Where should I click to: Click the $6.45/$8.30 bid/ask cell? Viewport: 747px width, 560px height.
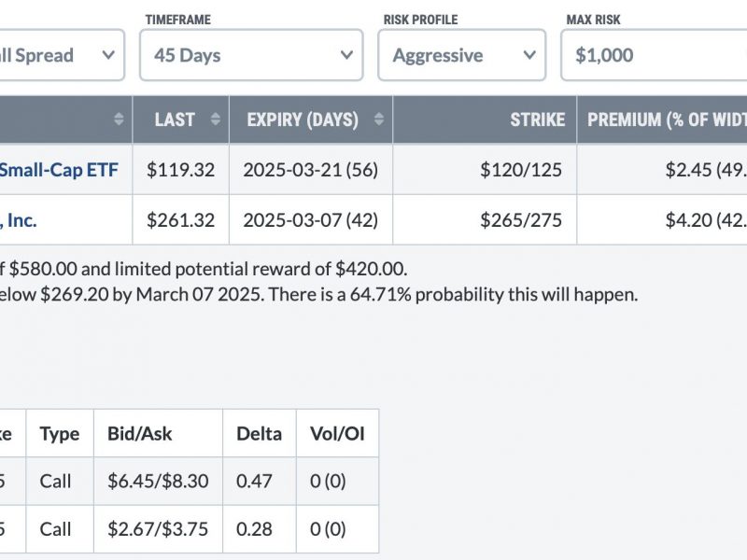coord(158,481)
